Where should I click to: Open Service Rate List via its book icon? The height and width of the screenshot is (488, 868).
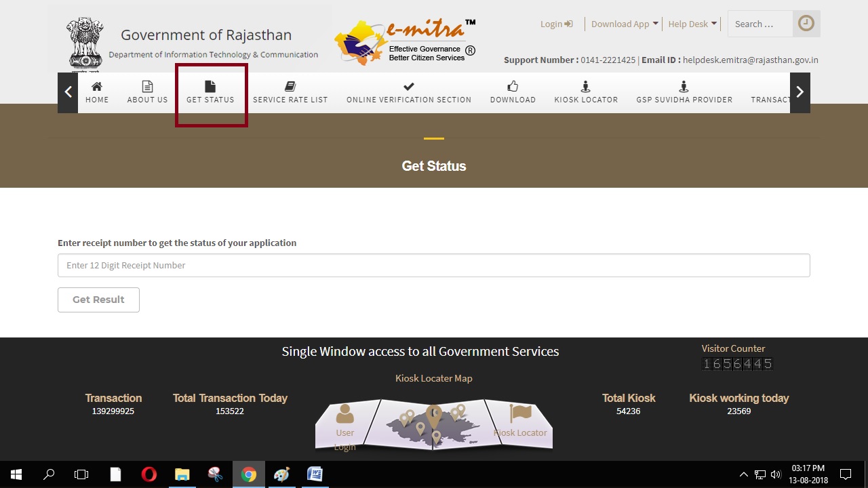290,86
